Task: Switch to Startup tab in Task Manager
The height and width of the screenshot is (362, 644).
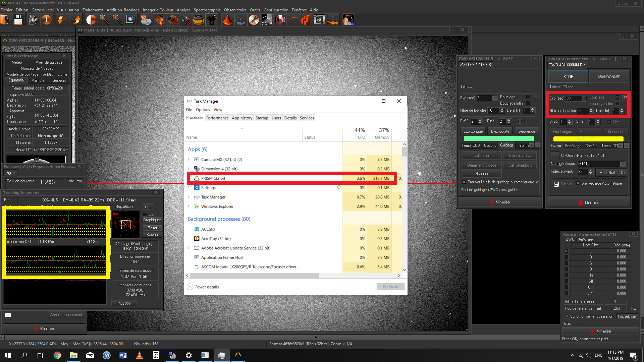Action: click(x=262, y=118)
